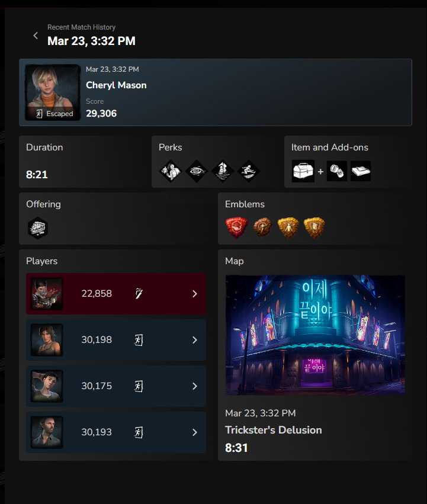Click the back arrow beside Recent Match History

point(36,36)
